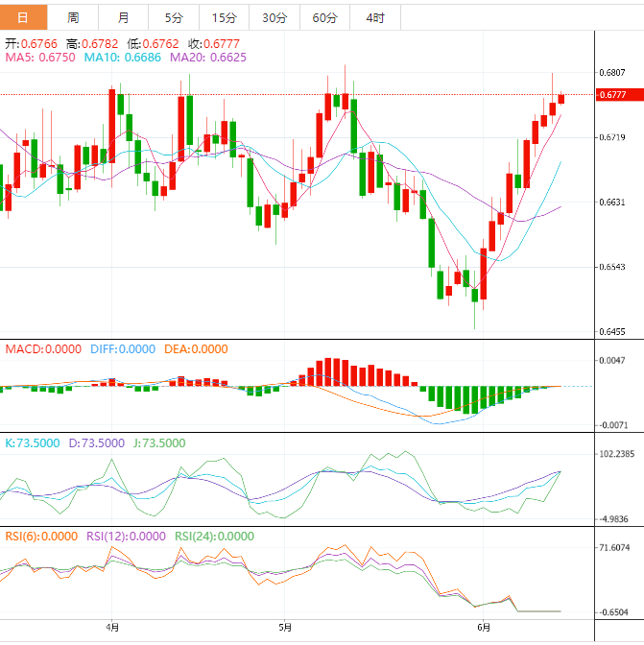The width and height of the screenshot is (644, 645).
Task: Switch to the 周 weekly tab
Action: (x=74, y=17)
